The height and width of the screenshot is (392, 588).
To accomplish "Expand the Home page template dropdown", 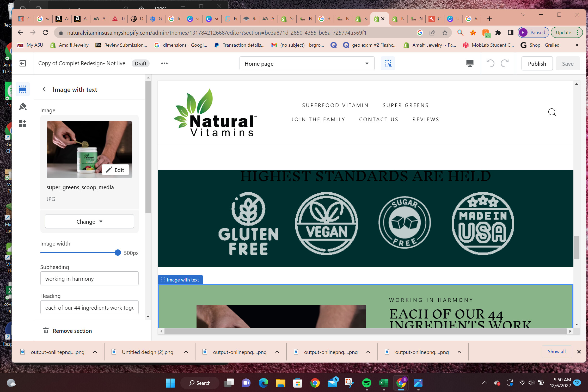I will 307,64.
